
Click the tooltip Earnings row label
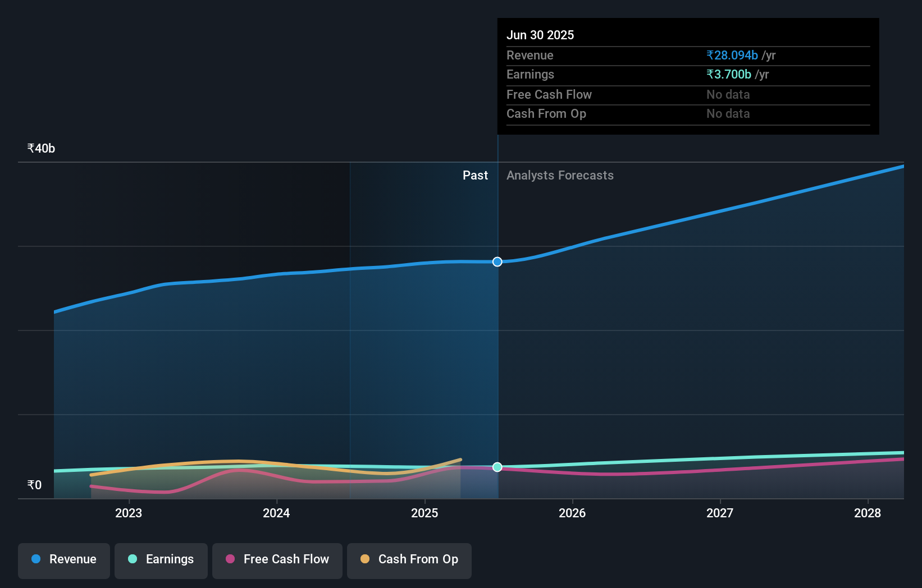[530, 74]
